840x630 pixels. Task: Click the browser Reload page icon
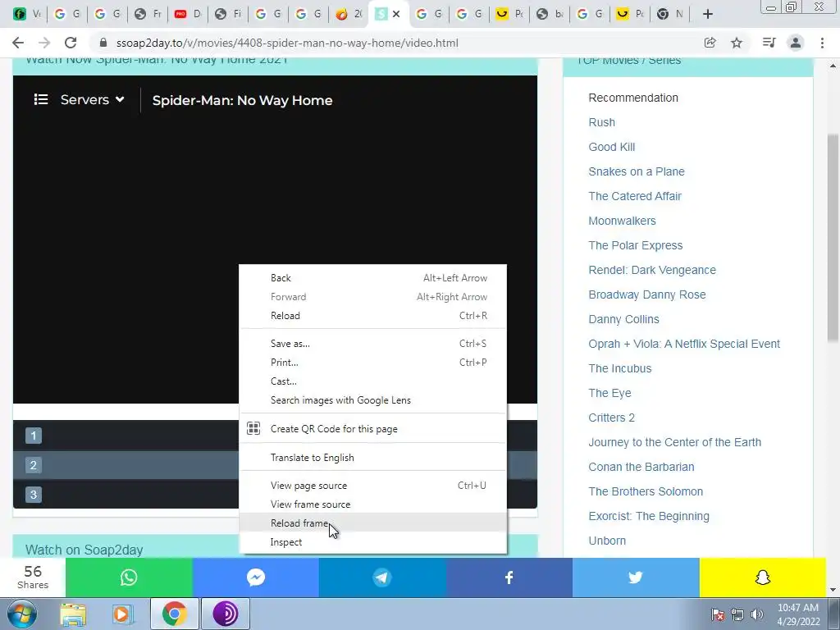(x=71, y=43)
